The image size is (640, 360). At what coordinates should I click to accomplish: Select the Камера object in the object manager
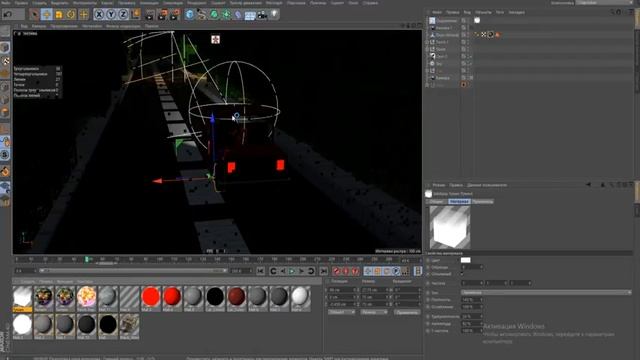click(x=442, y=78)
